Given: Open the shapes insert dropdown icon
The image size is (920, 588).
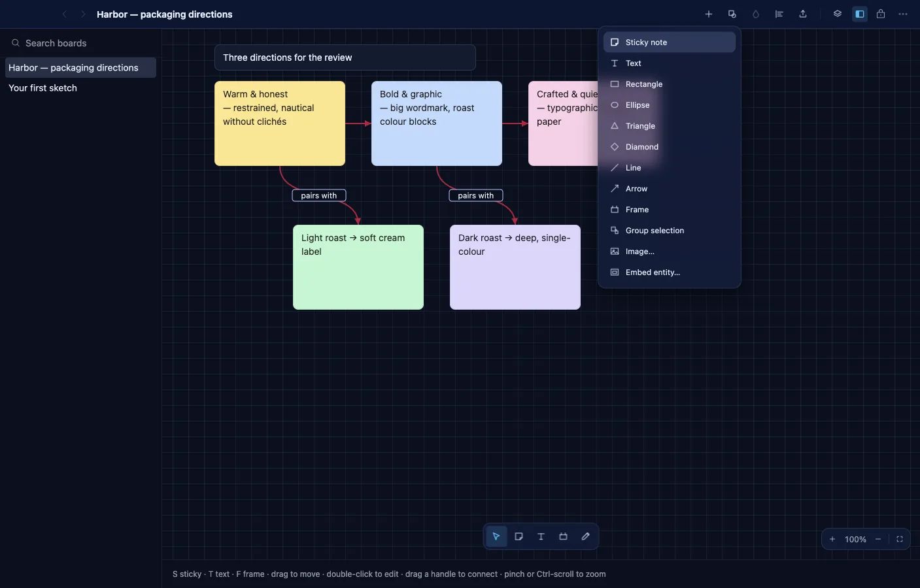Looking at the screenshot, I should [x=732, y=14].
